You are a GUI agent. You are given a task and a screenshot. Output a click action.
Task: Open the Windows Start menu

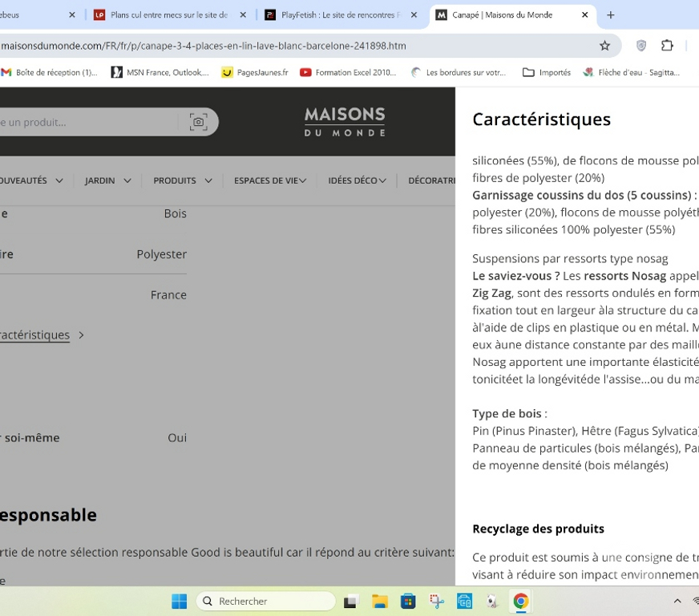pyautogui.click(x=180, y=602)
